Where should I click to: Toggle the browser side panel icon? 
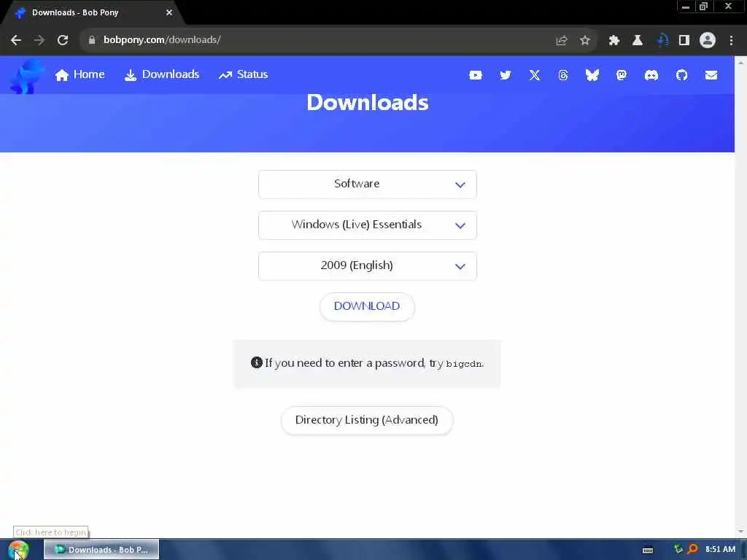(684, 41)
